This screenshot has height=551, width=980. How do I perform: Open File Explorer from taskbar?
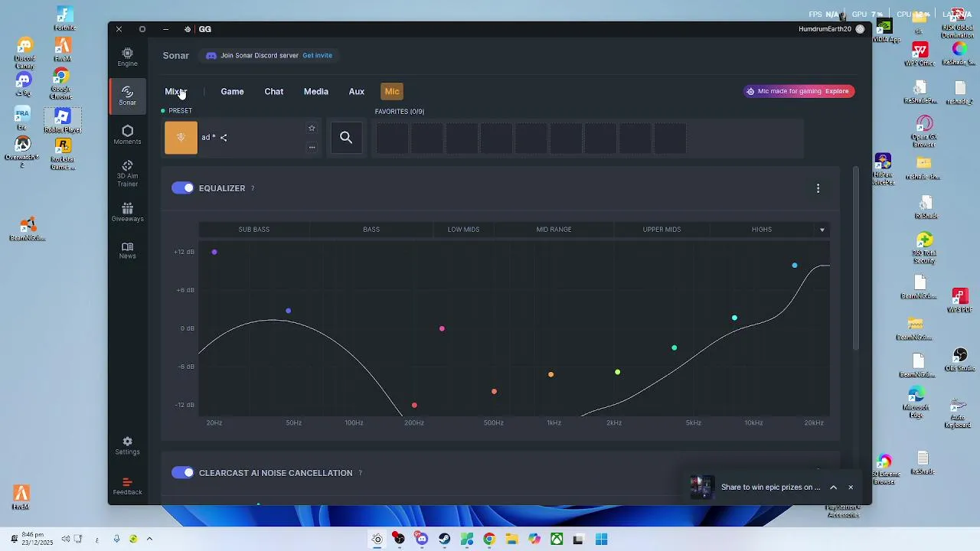[x=511, y=540]
